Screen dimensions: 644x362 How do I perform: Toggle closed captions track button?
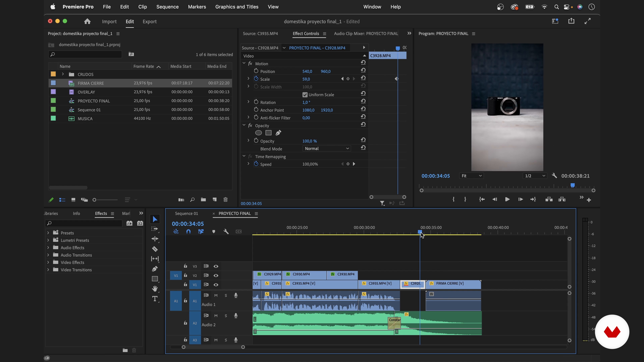tap(238, 232)
